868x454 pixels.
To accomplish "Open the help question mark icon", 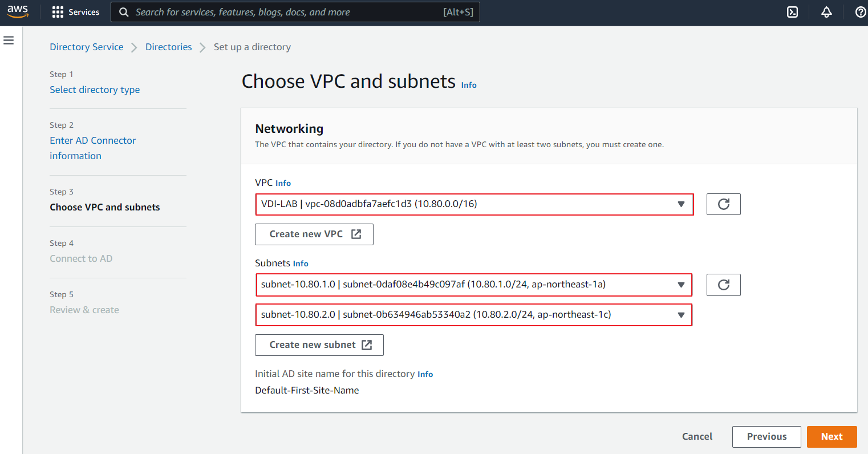I will [860, 12].
